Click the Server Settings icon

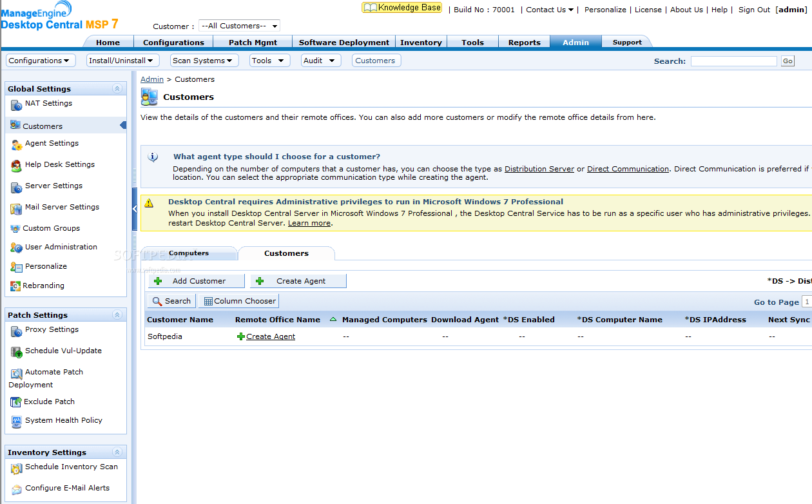(x=17, y=187)
